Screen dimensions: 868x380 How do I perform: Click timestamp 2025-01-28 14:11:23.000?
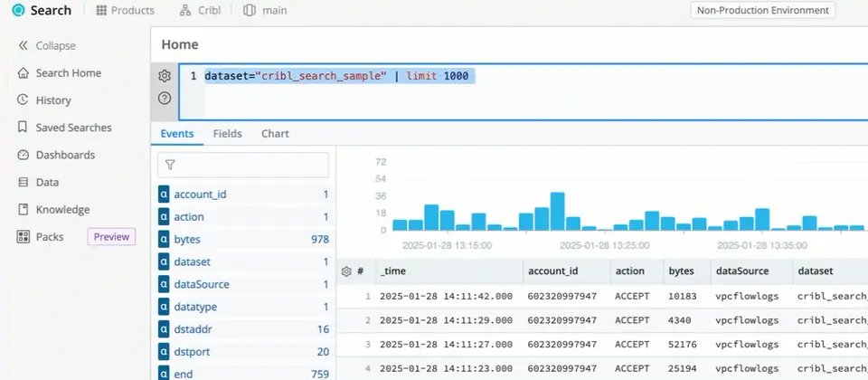click(x=446, y=368)
